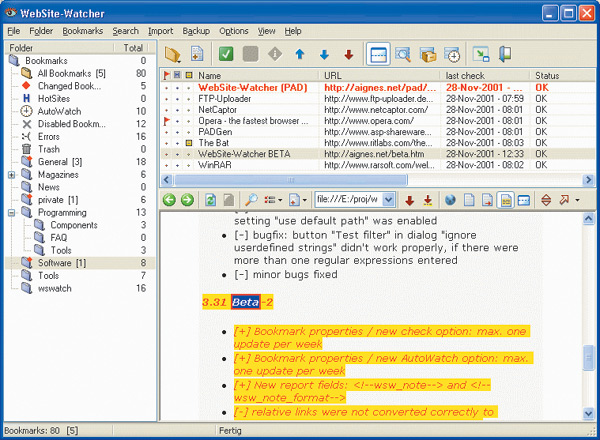This screenshot has height=440, width=600.
Task: Click the new bookmark document icon
Action: [x=197, y=54]
